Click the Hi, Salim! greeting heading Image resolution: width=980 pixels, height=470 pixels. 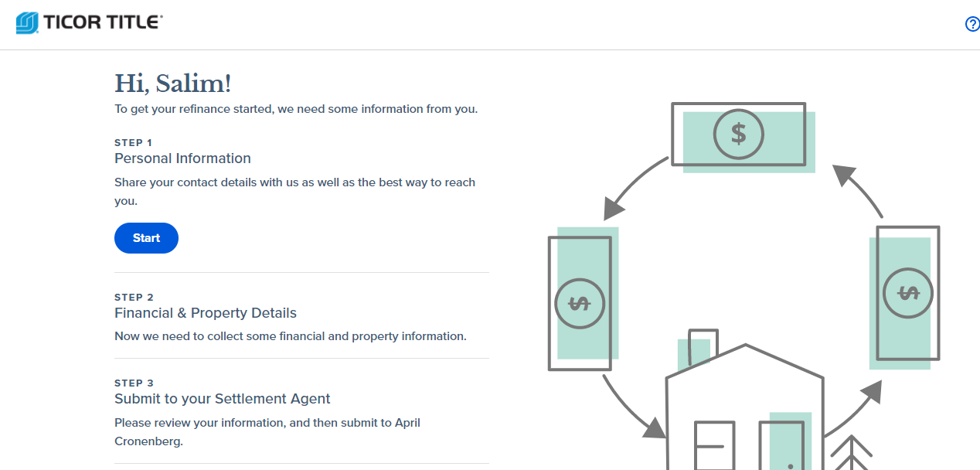coord(173,83)
